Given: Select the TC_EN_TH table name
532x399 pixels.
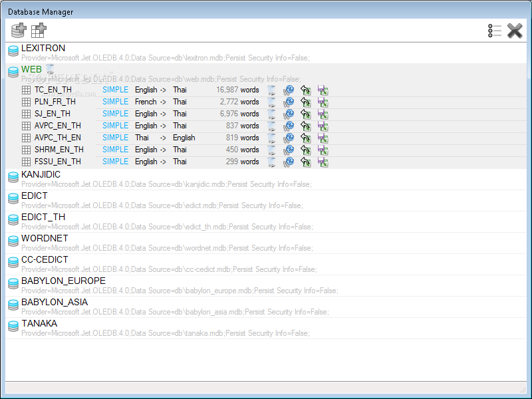Looking at the screenshot, I should point(53,90).
